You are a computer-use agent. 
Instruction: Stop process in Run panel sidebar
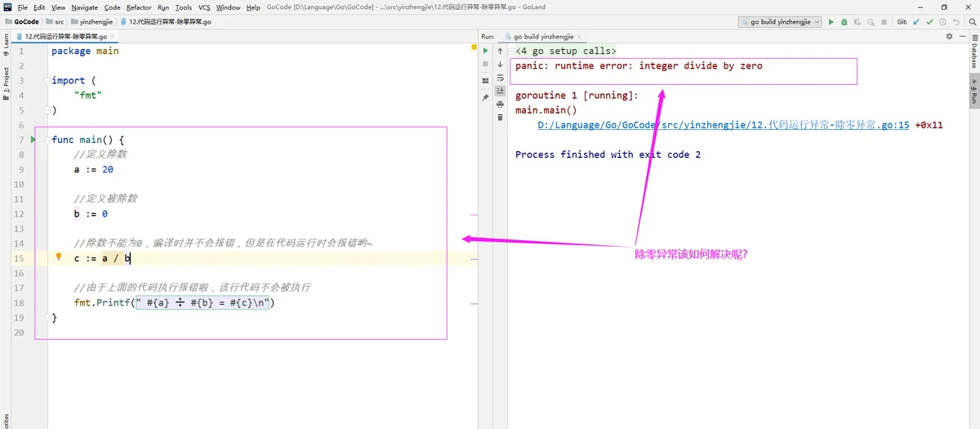point(485,65)
